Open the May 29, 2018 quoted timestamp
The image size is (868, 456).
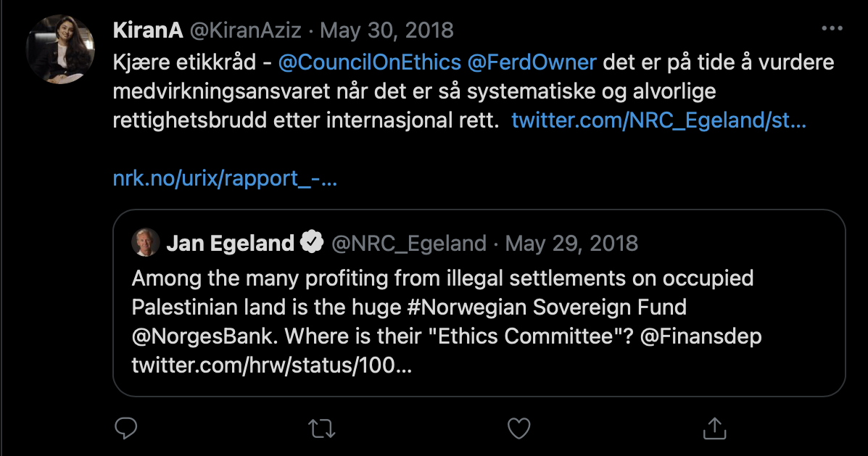571,243
